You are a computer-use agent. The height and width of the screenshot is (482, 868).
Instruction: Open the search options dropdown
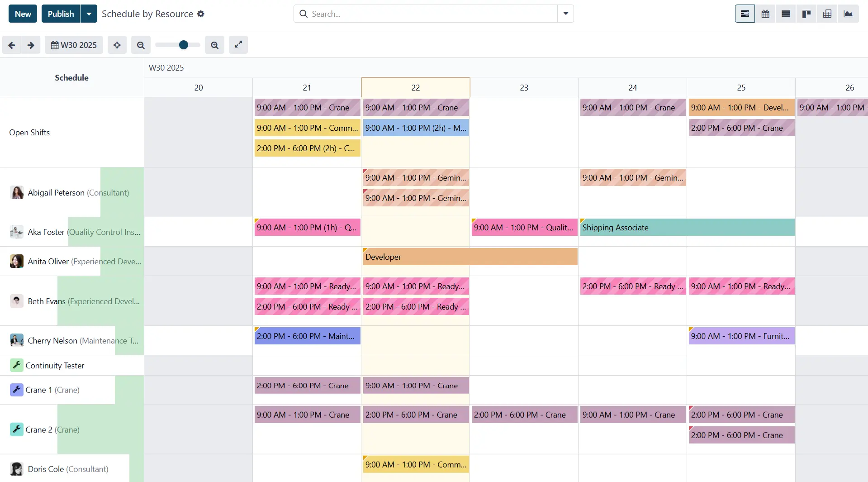click(x=565, y=14)
